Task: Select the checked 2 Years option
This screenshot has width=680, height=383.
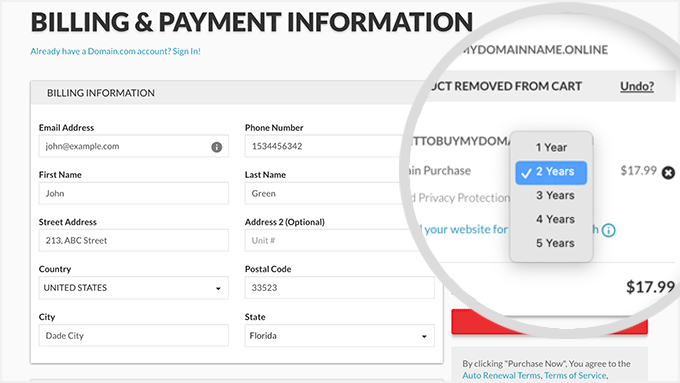Action: click(551, 172)
